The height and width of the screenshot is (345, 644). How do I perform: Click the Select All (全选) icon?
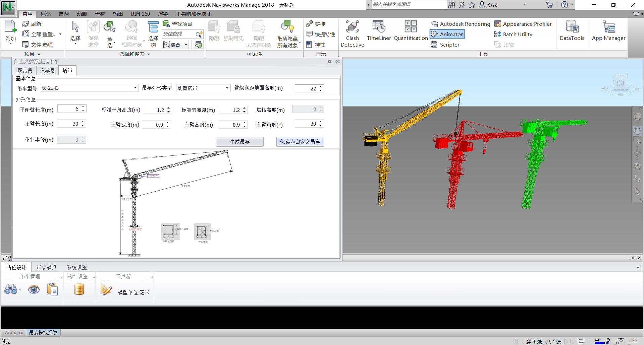tap(110, 27)
